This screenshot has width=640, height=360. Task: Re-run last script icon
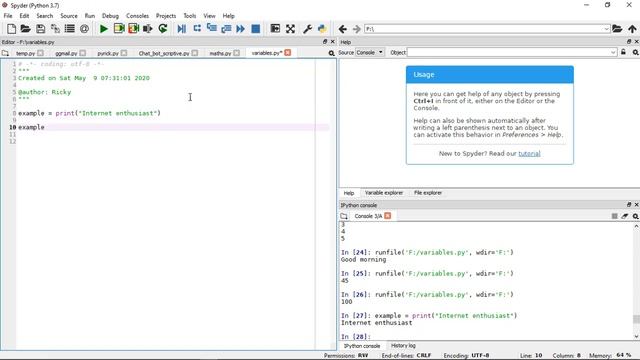coord(163,29)
